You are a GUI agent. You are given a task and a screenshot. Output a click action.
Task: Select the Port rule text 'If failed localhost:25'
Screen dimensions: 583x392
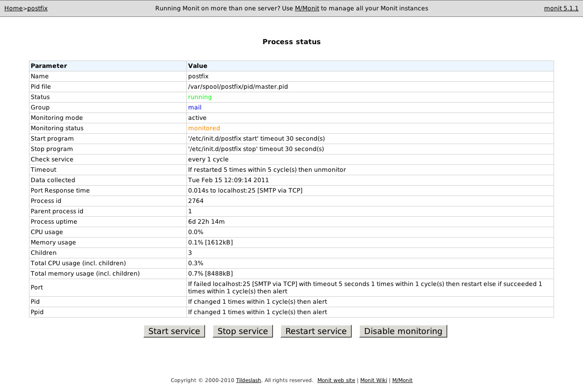pyautogui.click(x=365, y=287)
